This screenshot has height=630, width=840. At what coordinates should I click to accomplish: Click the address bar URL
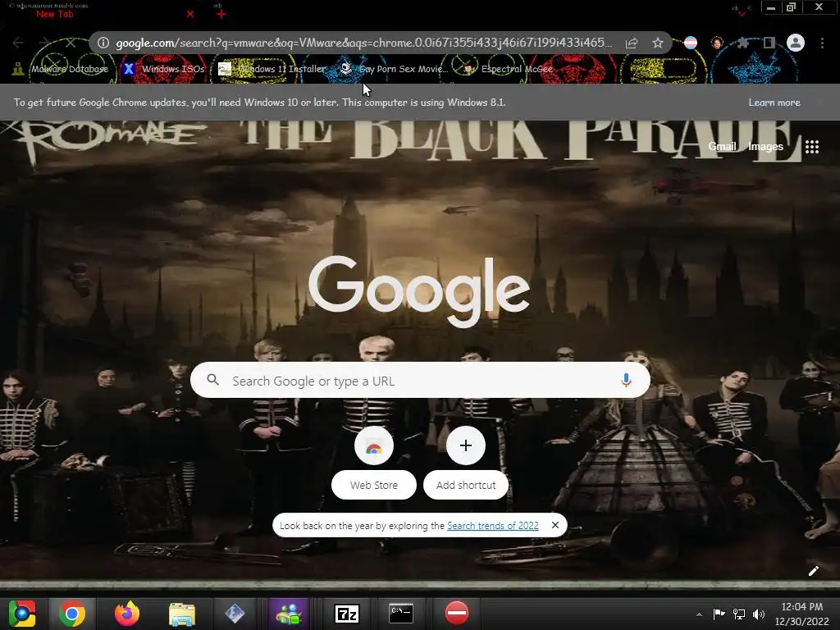click(x=363, y=43)
